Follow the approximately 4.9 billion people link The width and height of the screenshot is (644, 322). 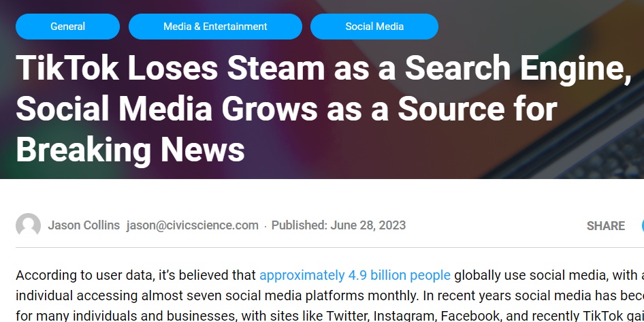pos(355,275)
